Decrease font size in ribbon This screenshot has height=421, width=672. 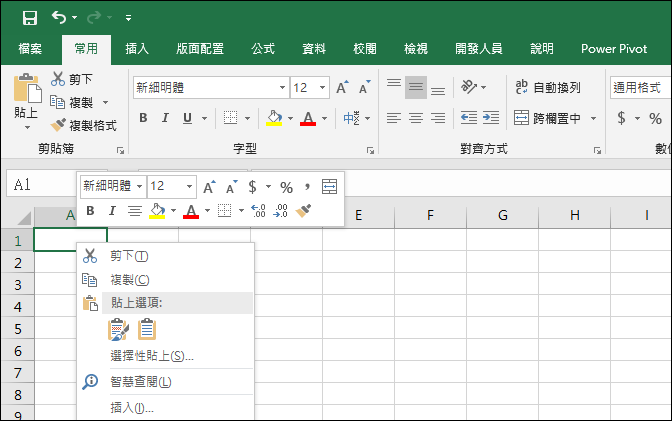365,87
